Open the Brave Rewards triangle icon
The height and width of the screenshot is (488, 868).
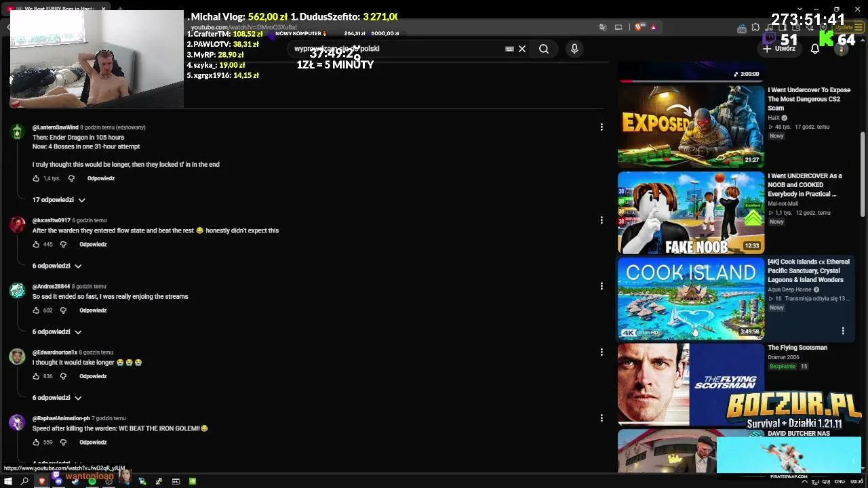coord(653,27)
